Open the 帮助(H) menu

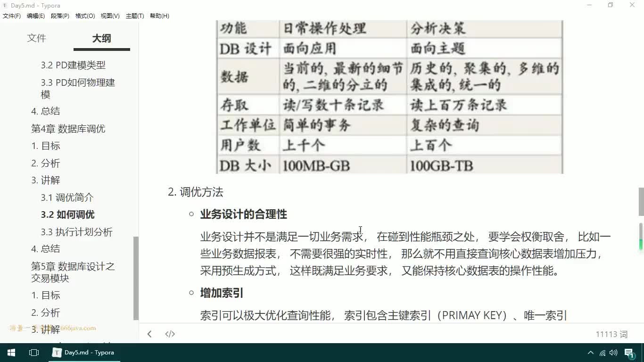tap(159, 16)
